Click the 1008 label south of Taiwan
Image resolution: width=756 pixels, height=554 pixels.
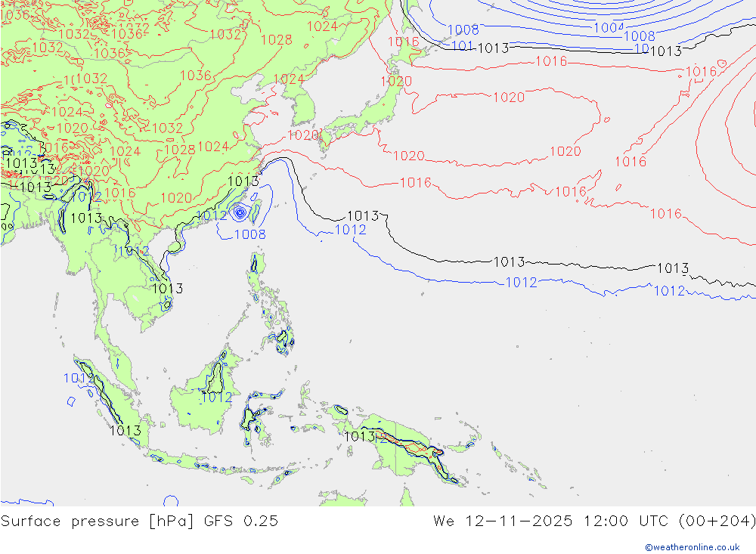pos(249,234)
